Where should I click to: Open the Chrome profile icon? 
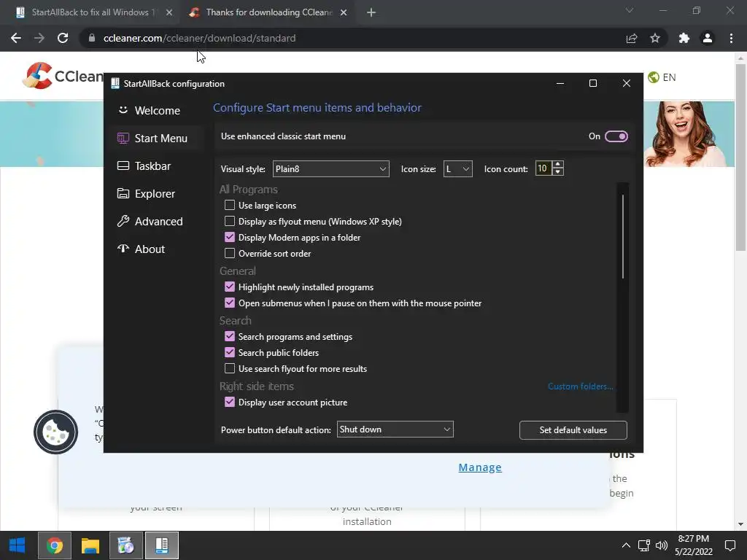tap(708, 38)
